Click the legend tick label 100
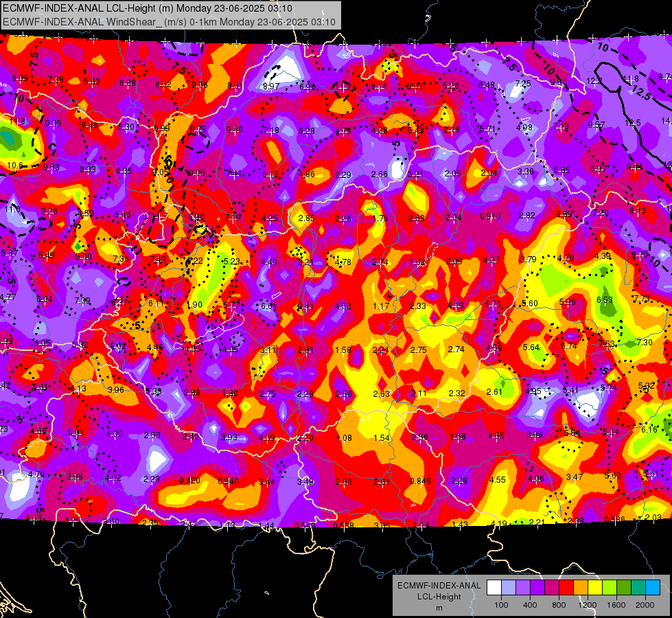The image size is (672, 618). (x=501, y=605)
